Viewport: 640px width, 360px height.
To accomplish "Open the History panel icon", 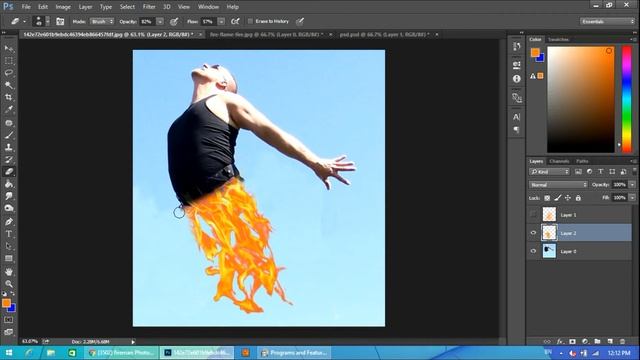I will (517, 47).
